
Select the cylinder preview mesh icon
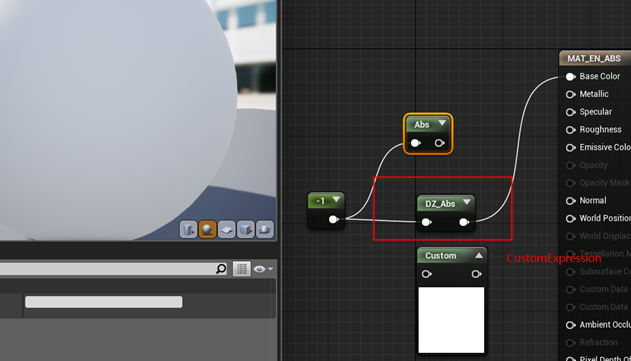coord(188,229)
